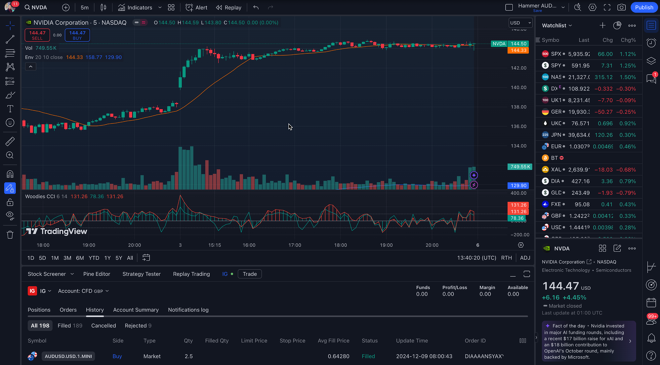The width and height of the screenshot is (660, 365).
Task: Select the All date range
Action: (130, 258)
